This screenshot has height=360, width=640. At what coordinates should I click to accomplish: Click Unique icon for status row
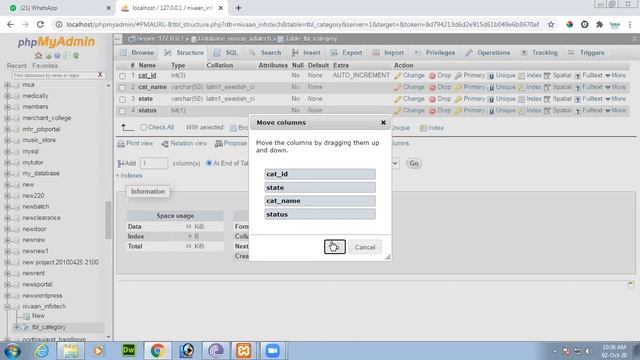coord(491,111)
